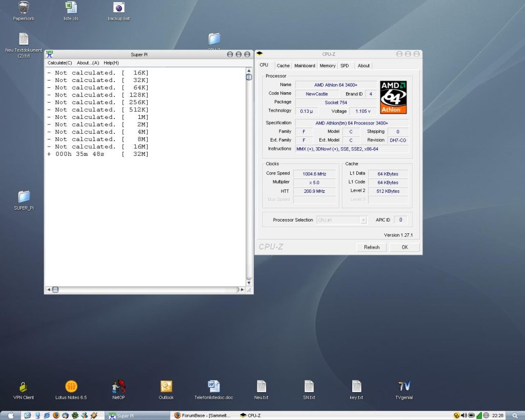The image size is (525, 420).
Task: Open Help(H) menu in Super PI
Action: coord(111,63)
